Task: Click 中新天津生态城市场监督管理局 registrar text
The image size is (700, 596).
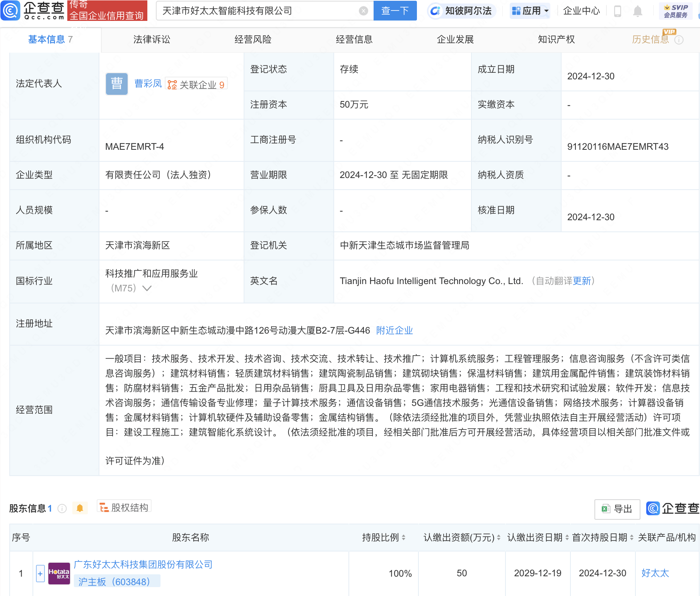Action: (405, 245)
